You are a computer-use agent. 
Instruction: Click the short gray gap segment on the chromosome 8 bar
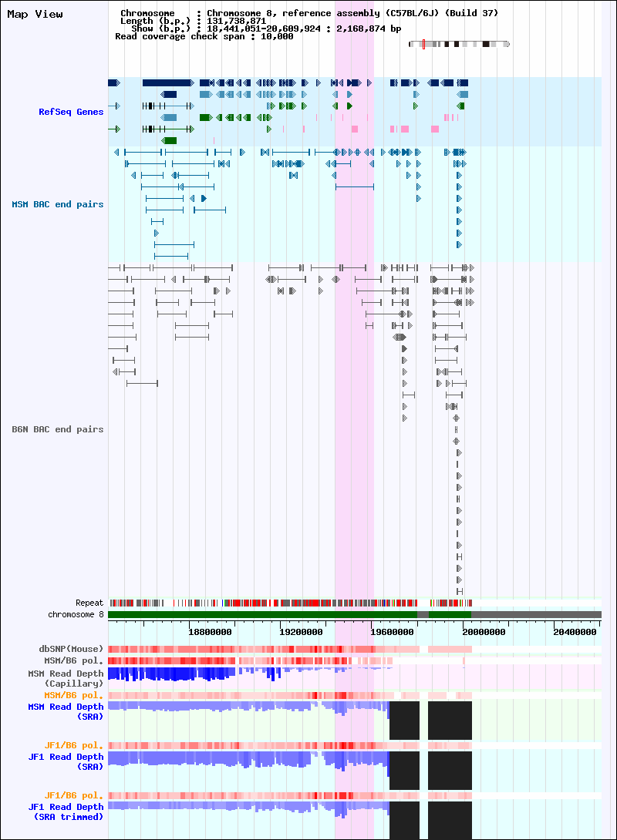423,614
